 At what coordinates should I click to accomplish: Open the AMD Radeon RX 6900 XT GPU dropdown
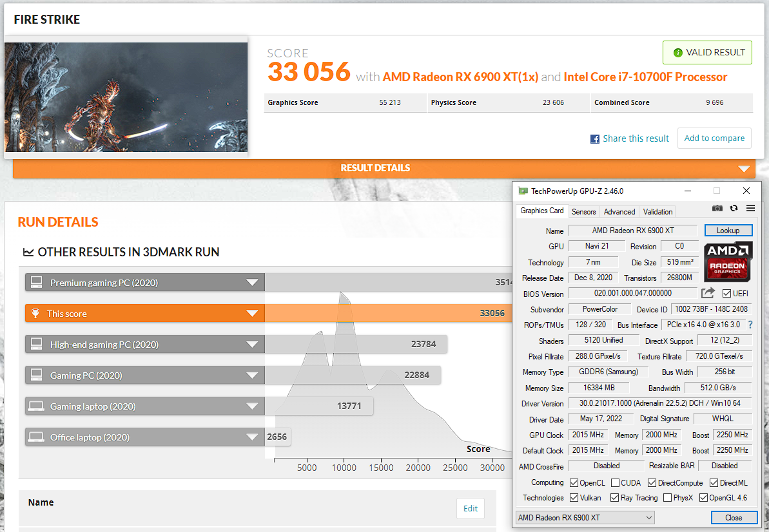585,518
